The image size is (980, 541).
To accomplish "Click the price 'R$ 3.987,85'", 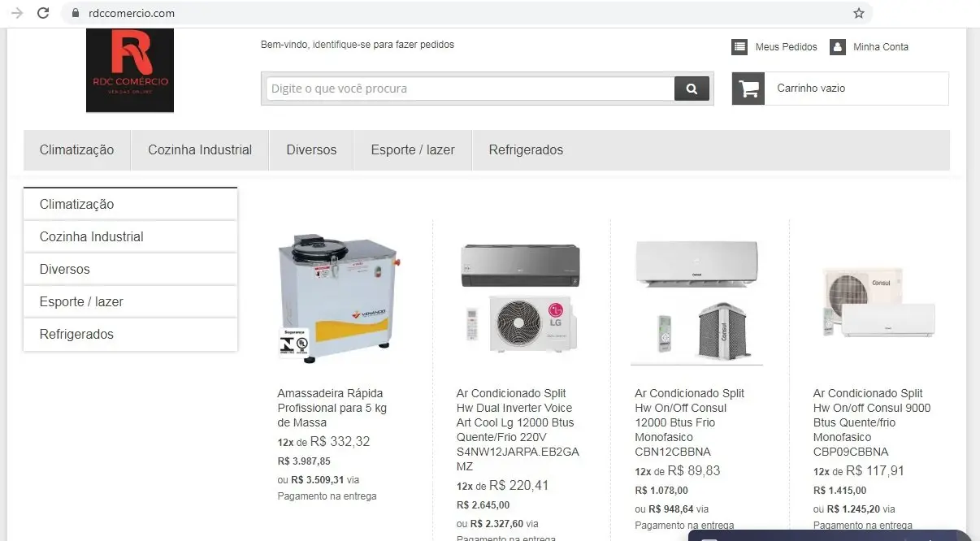I will coord(304,461).
